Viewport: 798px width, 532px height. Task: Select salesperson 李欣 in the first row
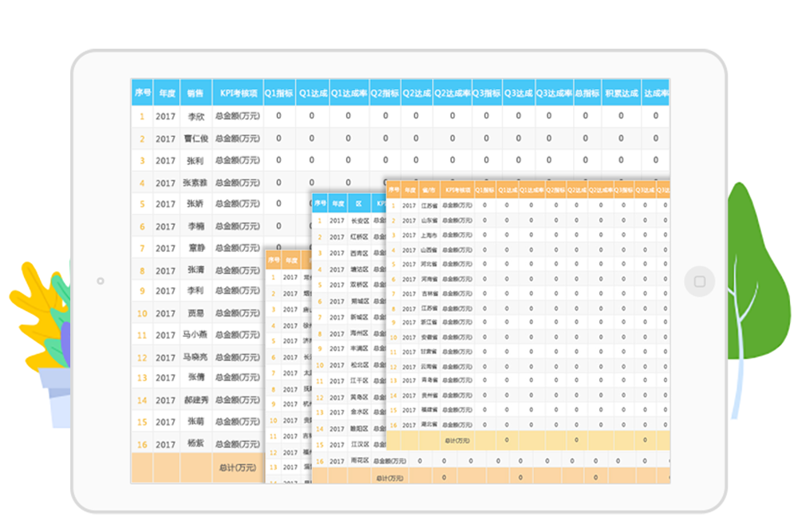click(195, 116)
